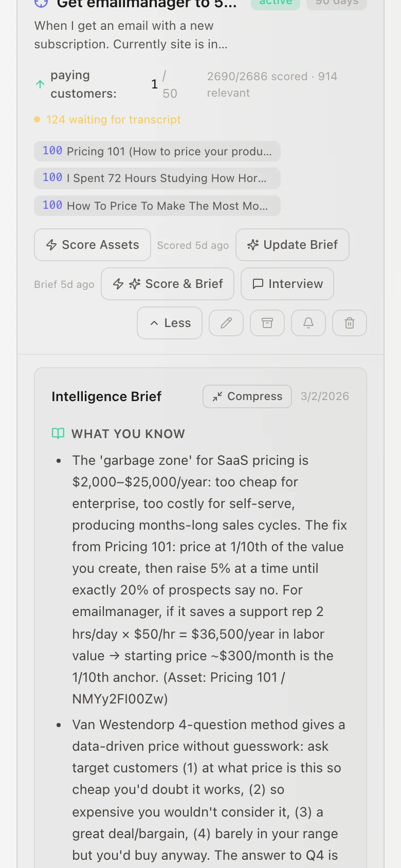Click the bell notification icon

point(308,323)
